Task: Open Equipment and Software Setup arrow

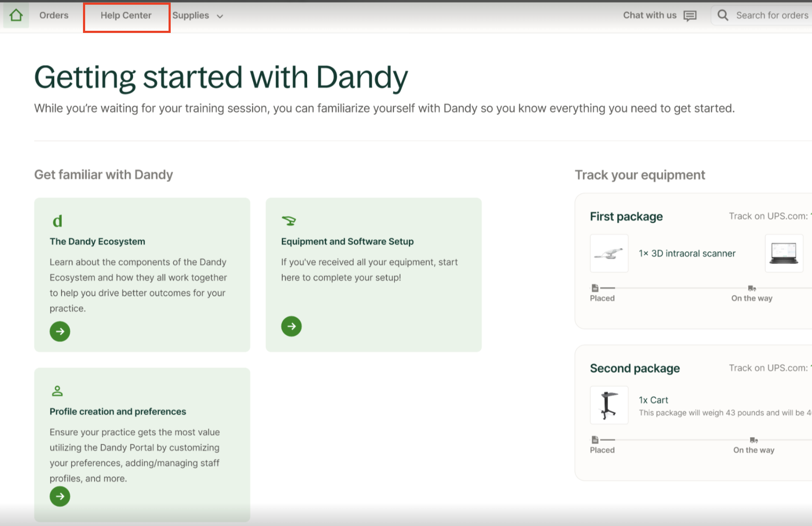Action: click(291, 326)
